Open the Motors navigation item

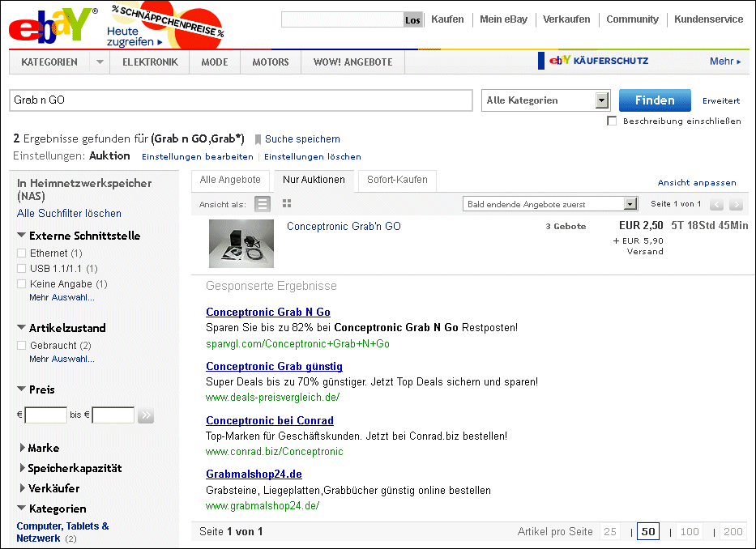tap(271, 62)
